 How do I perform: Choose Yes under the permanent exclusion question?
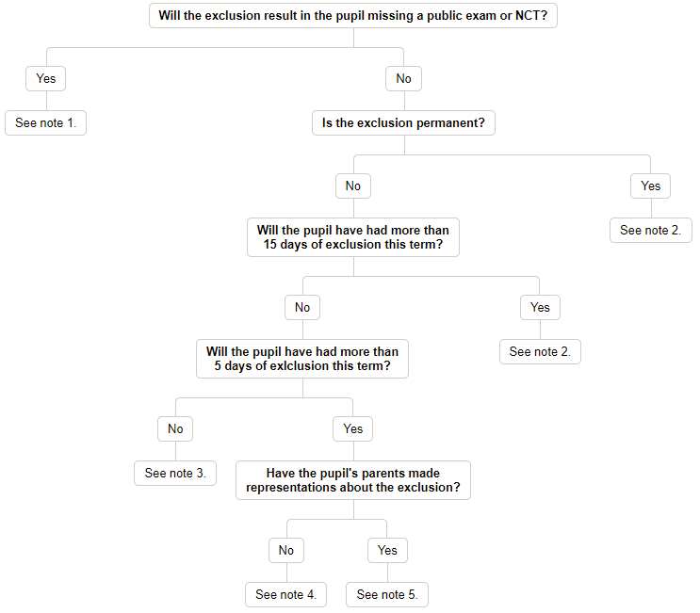[650, 186]
